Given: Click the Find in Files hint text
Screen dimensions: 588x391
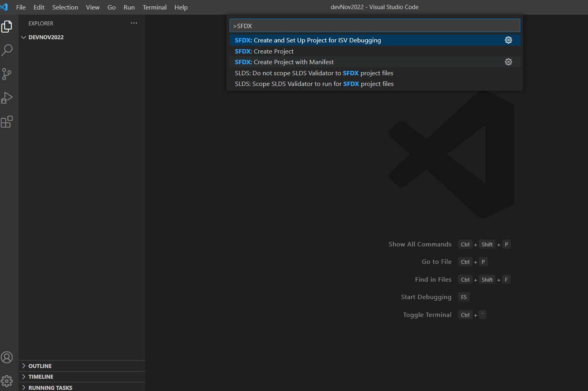Looking at the screenshot, I should pos(433,279).
